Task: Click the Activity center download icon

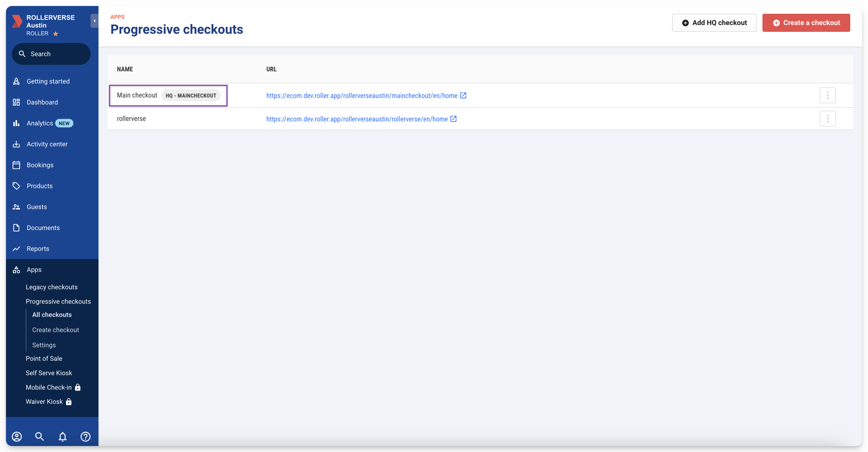Action: [16, 144]
